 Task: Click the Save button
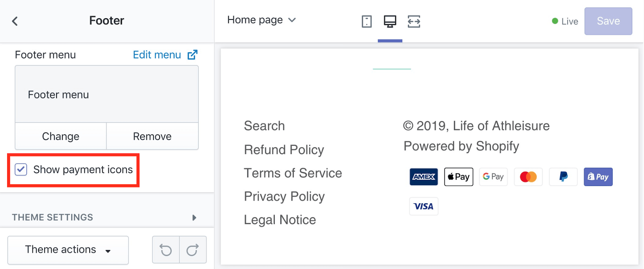(x=608, y=21)
